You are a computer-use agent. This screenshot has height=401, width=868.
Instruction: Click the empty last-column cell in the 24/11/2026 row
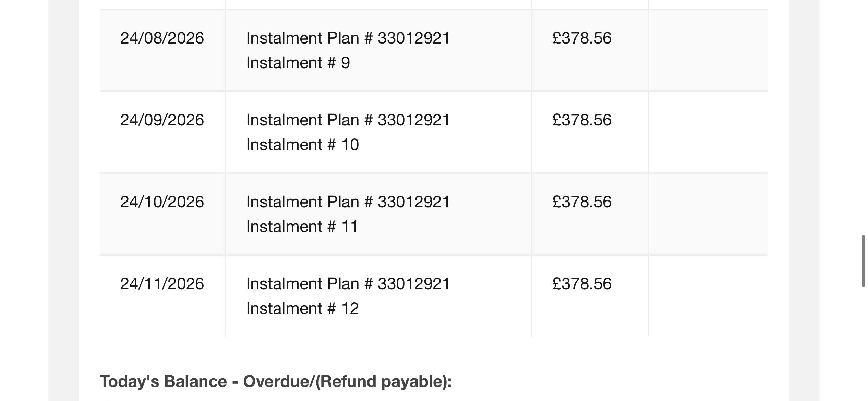tap(708, 296)
